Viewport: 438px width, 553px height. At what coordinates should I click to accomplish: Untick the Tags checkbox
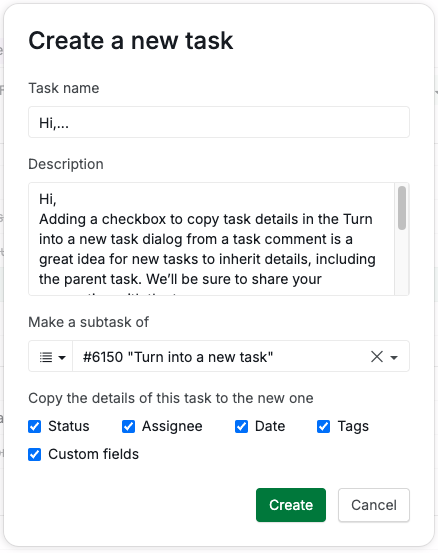click(x=323, y=426)
